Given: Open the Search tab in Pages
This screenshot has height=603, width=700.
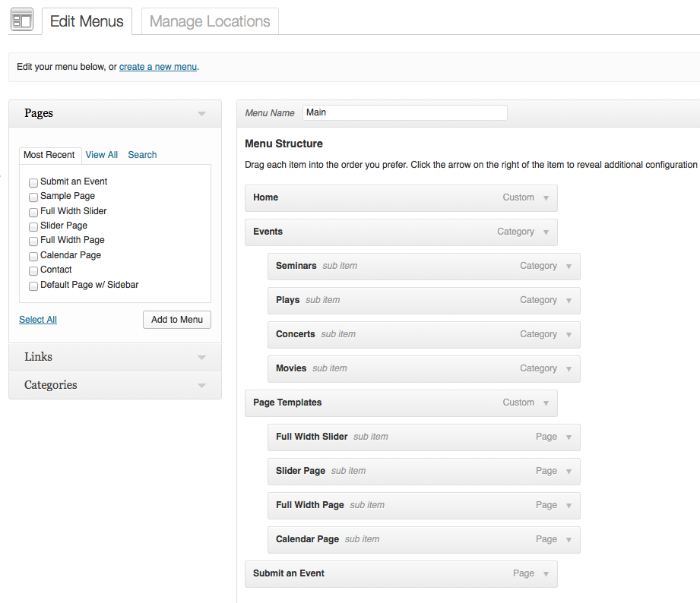Looking at the screenshot, I should point(142,155).
